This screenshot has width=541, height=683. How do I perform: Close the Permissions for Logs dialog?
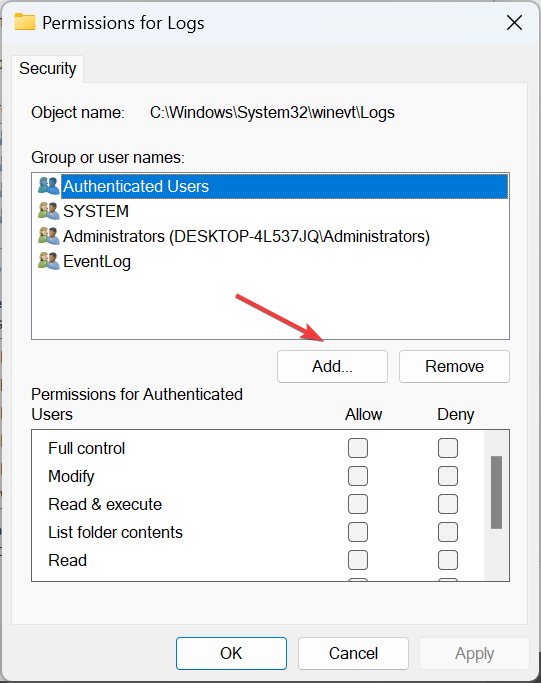[514, 23]
